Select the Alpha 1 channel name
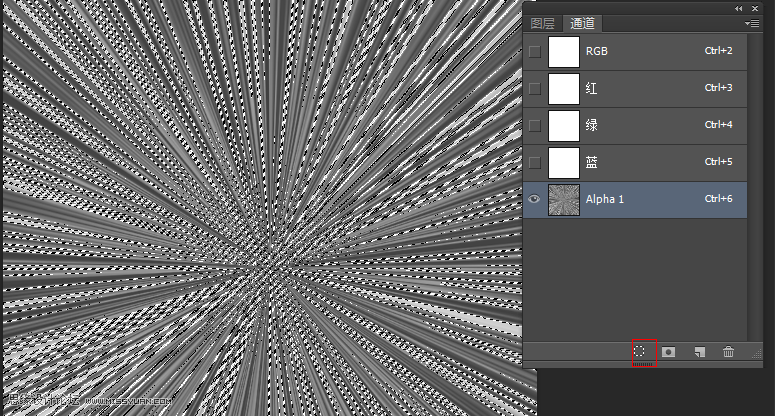The image size is (775, 416). click(604, 199)
